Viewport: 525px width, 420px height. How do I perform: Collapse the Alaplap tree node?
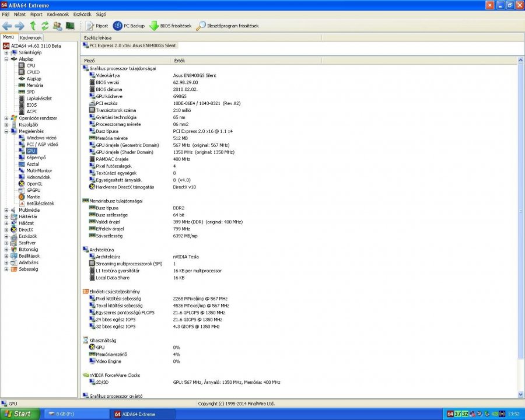(x=6, y=59)
